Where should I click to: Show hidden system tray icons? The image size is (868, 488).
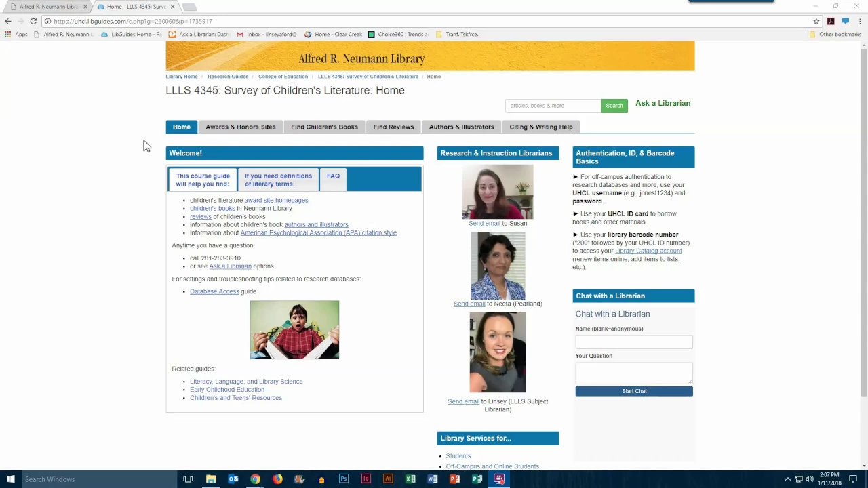click(x=787, y=479)
